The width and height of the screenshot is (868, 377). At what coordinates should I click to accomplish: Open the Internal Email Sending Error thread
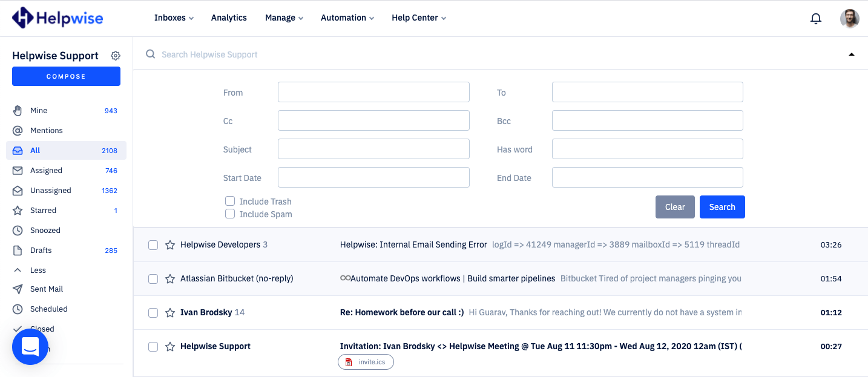pyautogui.click(x=413, y=245)
